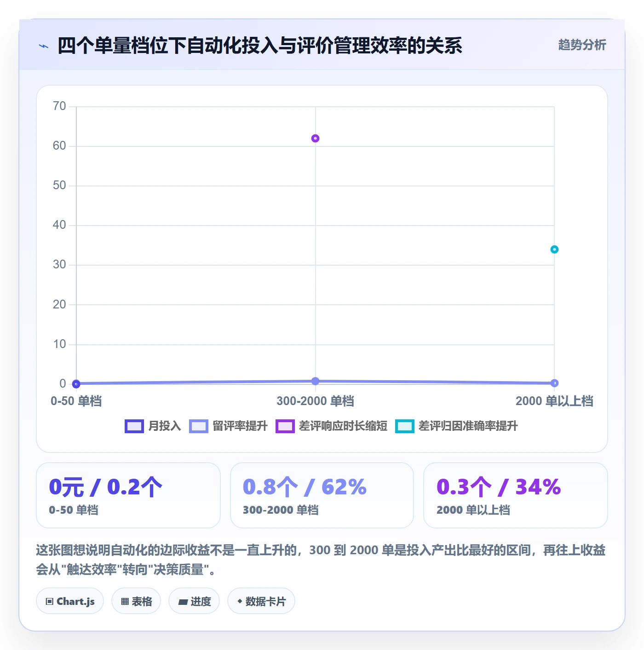Screen dimensions: 644x650
Task: Click the 0元 / 0.2个 data card
Action: tap(128, 495)
